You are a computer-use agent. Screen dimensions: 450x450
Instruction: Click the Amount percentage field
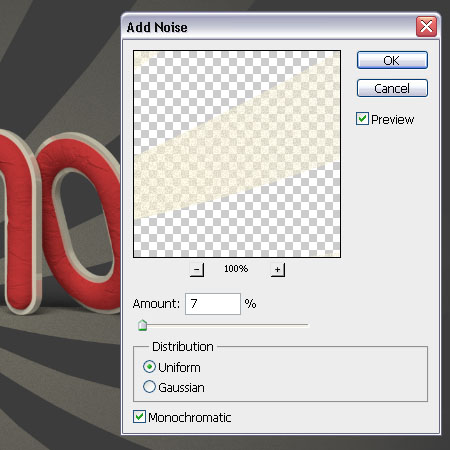coord(213,304)
